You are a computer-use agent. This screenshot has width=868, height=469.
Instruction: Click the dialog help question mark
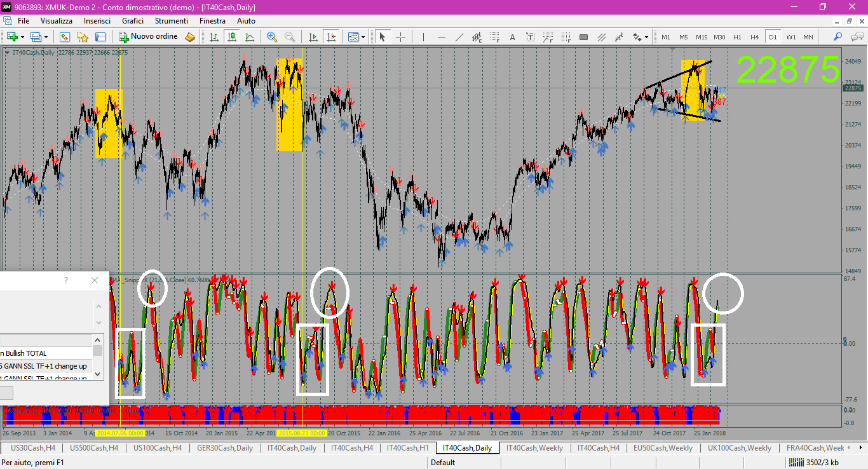tap(66, 280)
